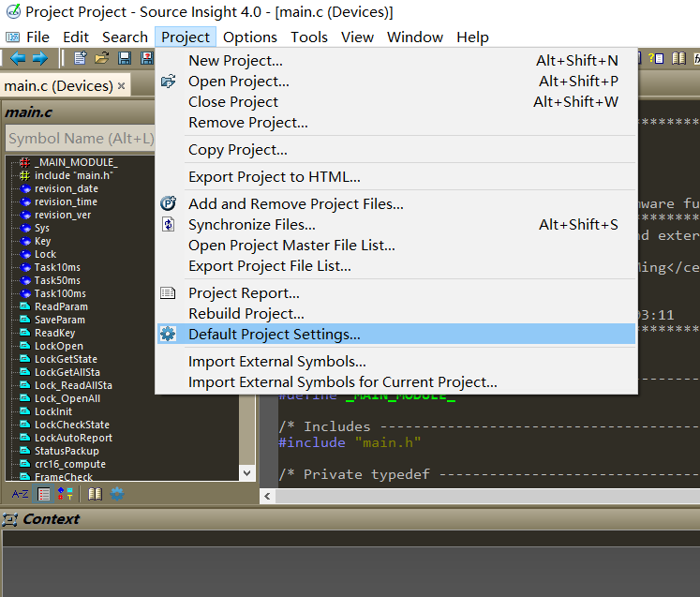Click the Synchronize Files icon in menu
Screen dimensions: 700x597
[x=169, y=224]
